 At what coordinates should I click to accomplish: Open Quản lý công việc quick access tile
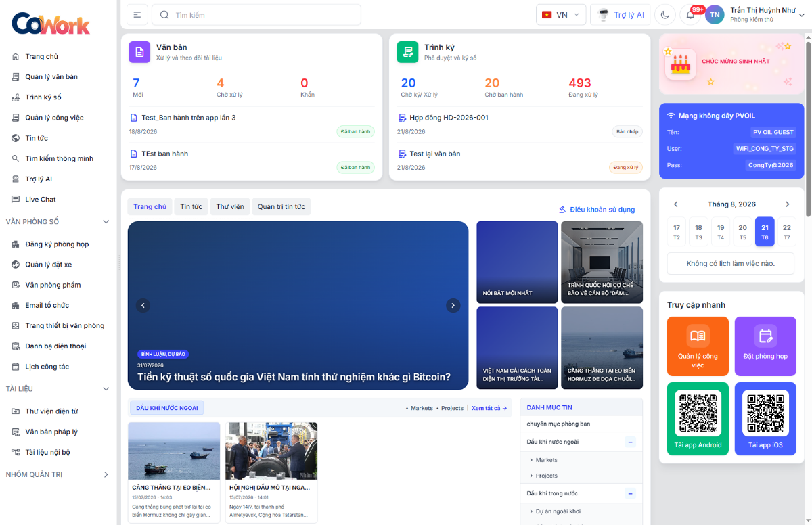698,346
